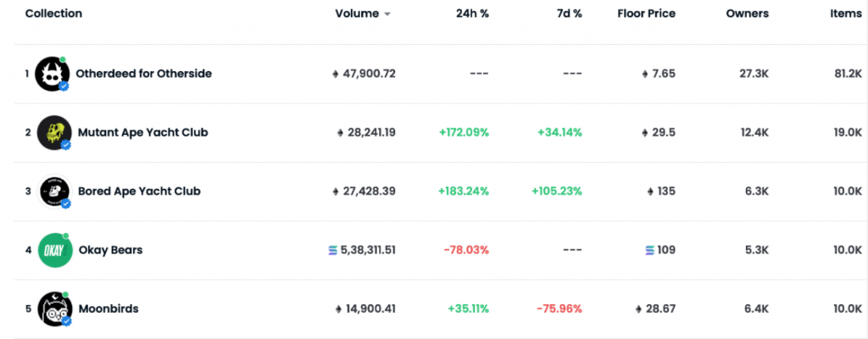The height and width of the screenshot is (339, 868).
Task: Click the Items column header
Action: pyautogui.click(x=845, y=14)
